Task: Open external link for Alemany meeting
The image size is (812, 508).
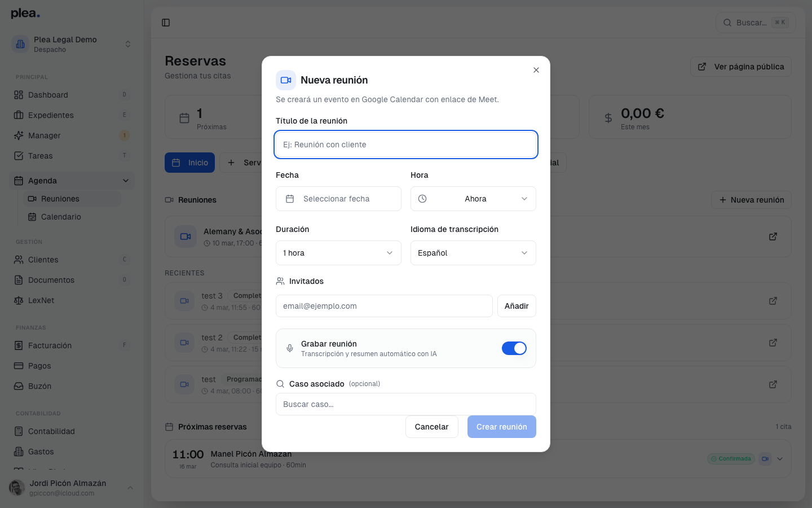Action: pos(773,237)
